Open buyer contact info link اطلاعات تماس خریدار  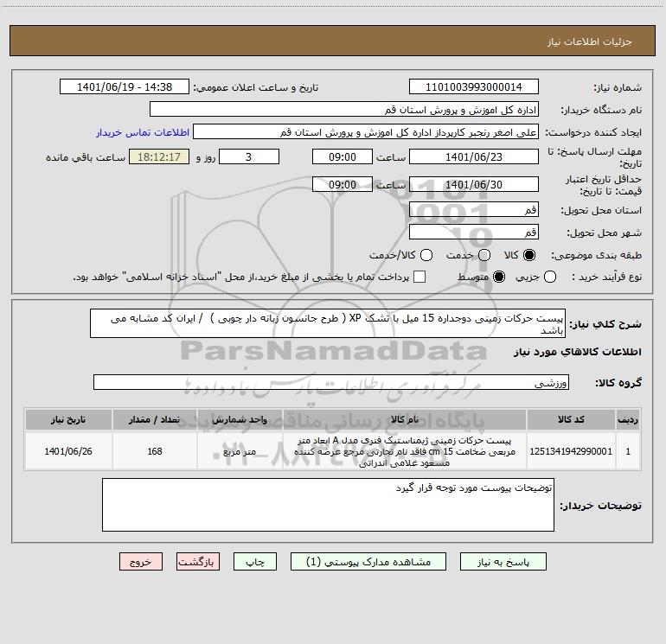pyautogui.click(x=143, y=132)
